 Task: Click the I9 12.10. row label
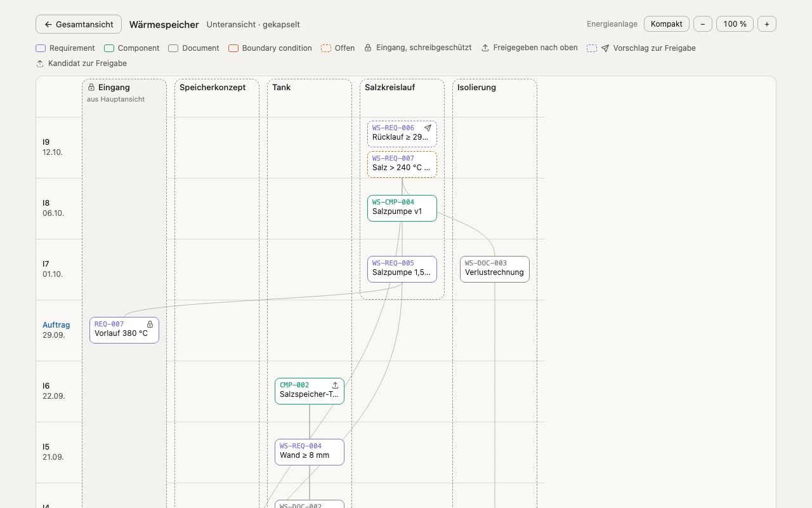pyautogui.click(x=53, y=147)
